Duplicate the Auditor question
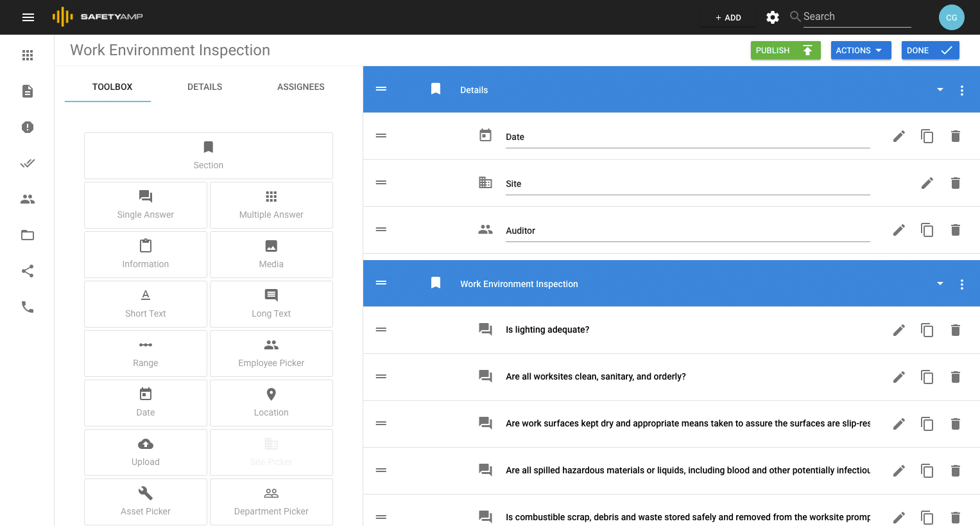 point(927,230)
